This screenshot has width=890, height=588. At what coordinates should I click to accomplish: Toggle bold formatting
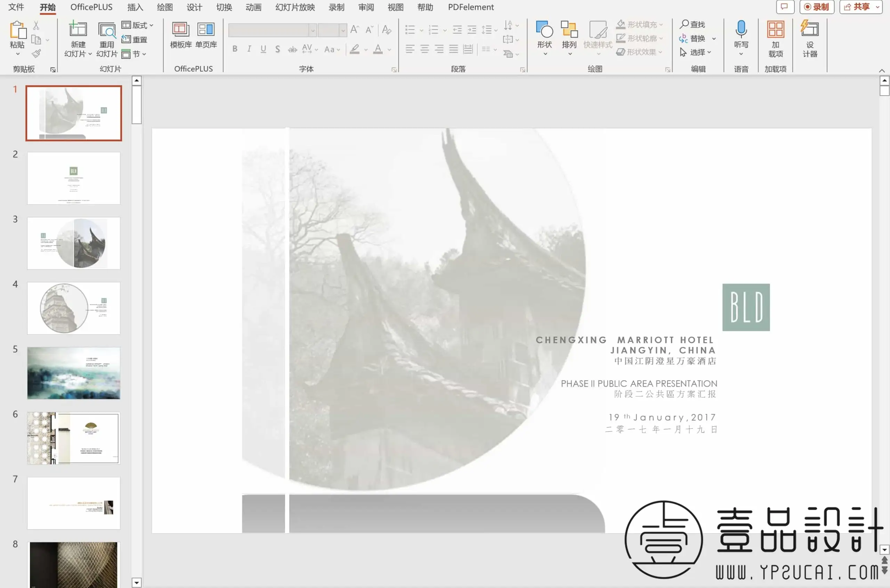click(235, 49)
